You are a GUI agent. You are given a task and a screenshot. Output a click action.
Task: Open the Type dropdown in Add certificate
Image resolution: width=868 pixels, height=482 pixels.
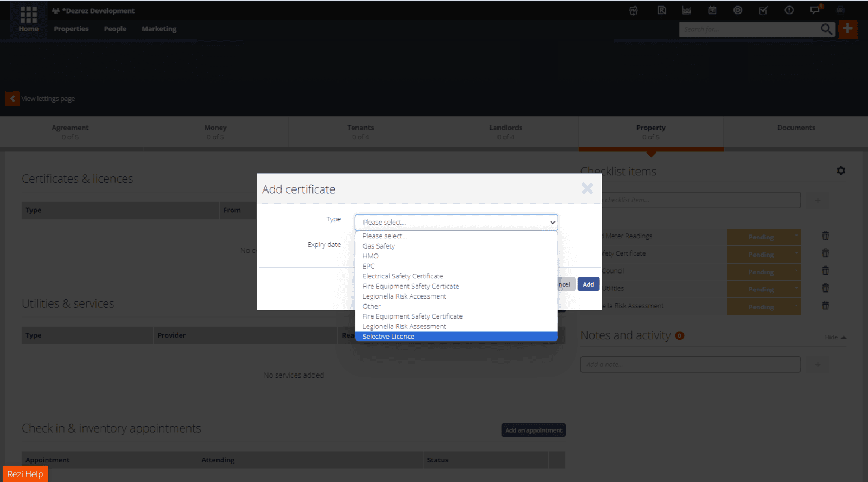(456, 222)
